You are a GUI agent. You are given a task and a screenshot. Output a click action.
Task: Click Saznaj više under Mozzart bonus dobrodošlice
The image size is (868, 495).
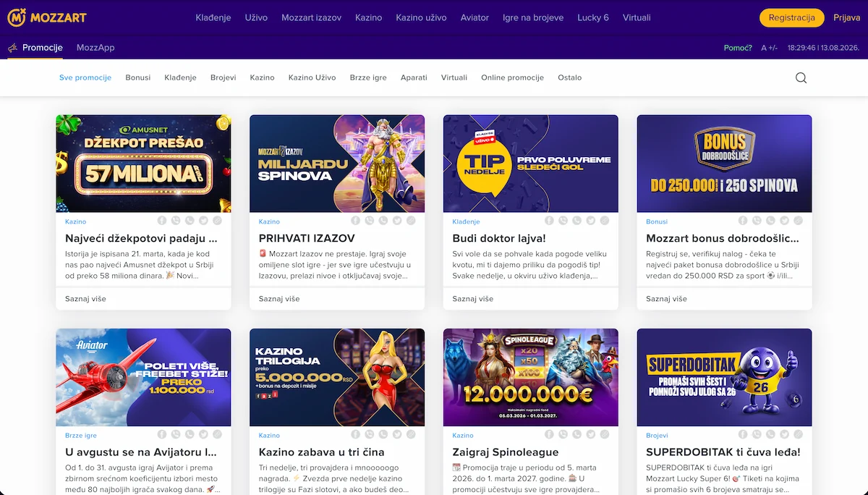[667, 298]
